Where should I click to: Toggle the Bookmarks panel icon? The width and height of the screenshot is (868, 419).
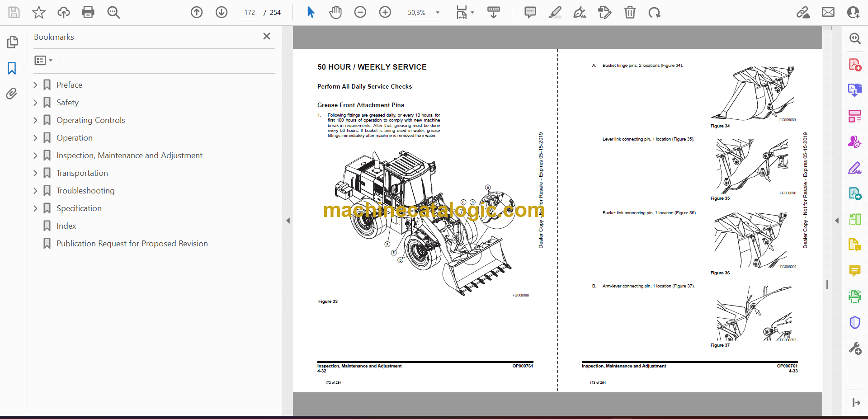click(12, 68)
